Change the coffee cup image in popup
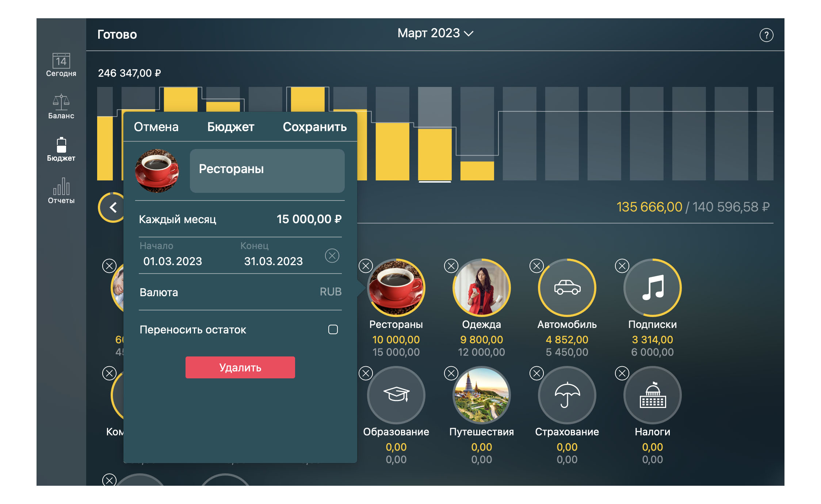Screen dimensions: 821x504 [x=157, y=171]
